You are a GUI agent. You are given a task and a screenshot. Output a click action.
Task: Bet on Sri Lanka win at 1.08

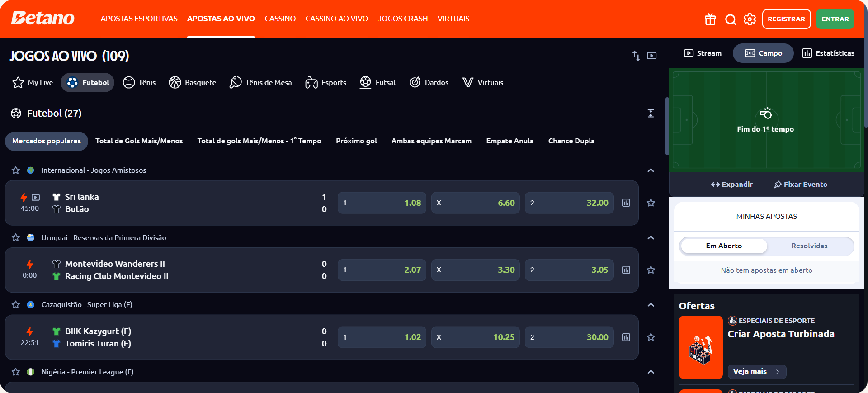coord(382,203)
